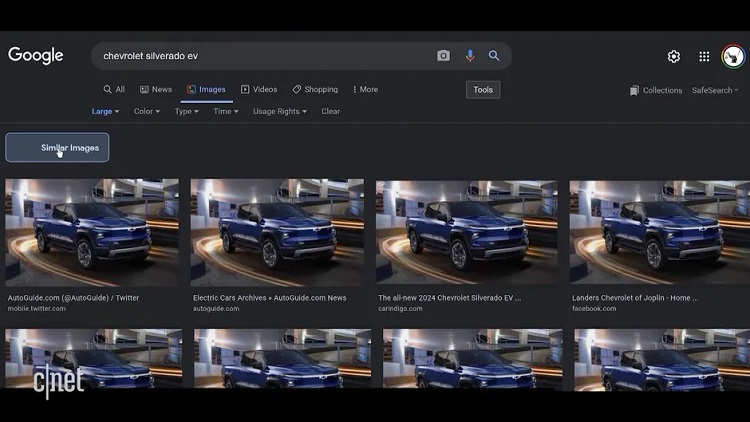Click the Similar Images button

click(57, 147)
